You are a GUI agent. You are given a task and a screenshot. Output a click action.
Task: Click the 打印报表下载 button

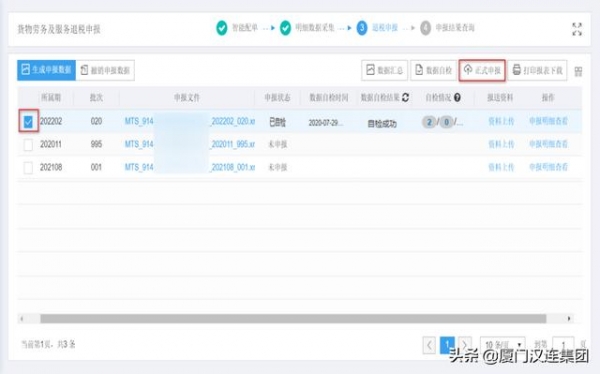point(537,70)
